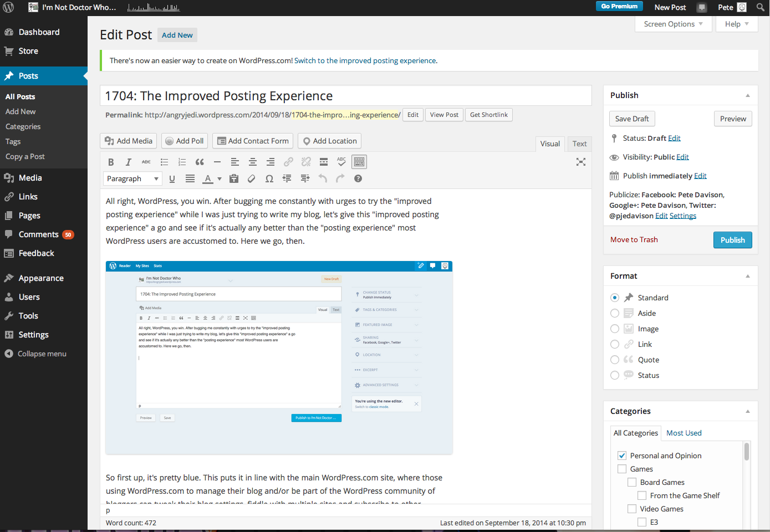Run the proofreading spell checker
This screenshot has width=770, height=532.
pos(341,161)
